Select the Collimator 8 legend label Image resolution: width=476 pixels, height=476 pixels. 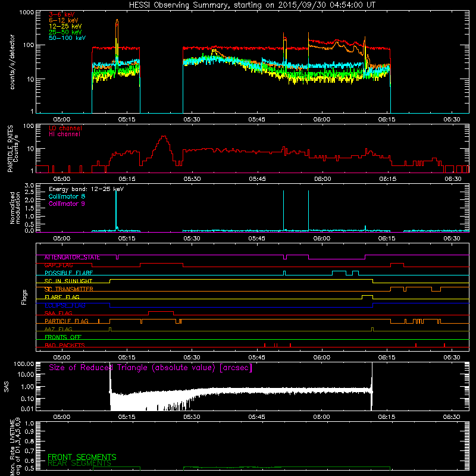click(x=67, y=196)
